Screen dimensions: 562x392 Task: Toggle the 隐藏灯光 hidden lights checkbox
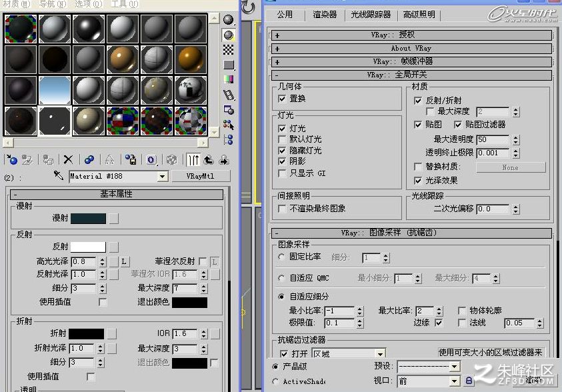point(282,151)
